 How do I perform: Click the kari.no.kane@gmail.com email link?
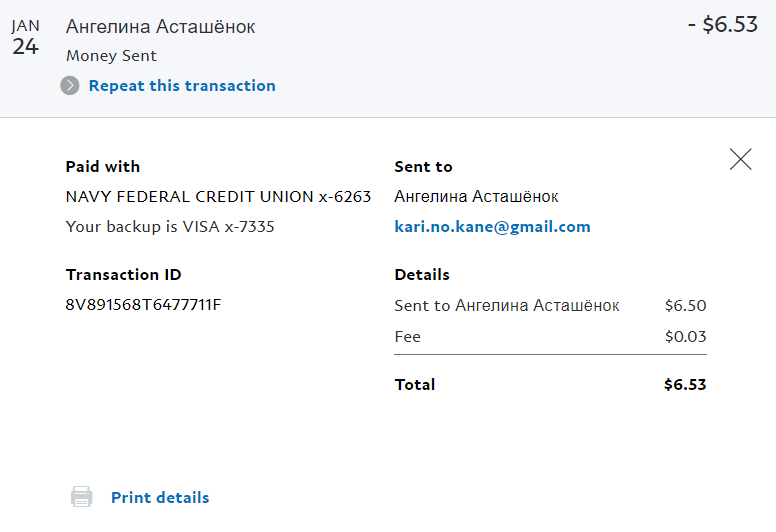click(x=492, y=227)
